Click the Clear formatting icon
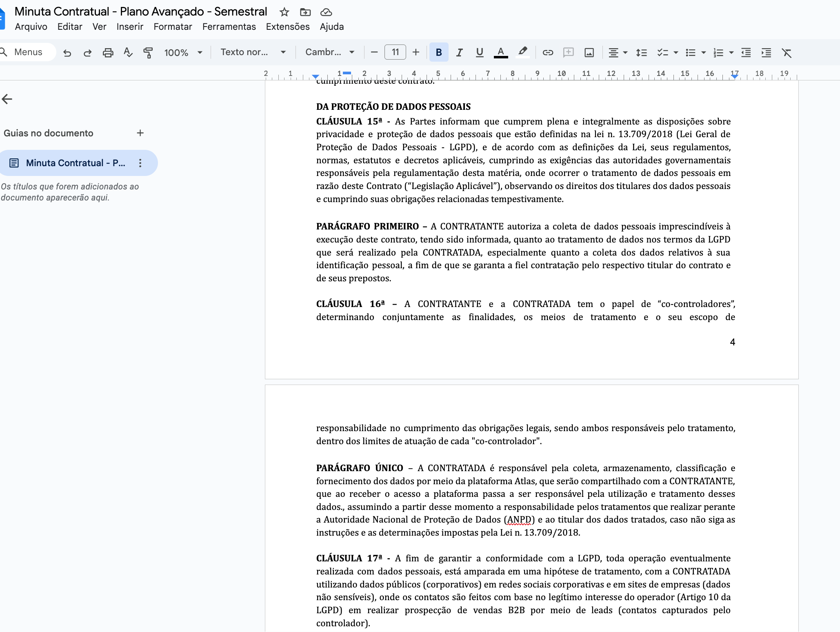This screenshot has height=632, width=840. click(787, 53)
